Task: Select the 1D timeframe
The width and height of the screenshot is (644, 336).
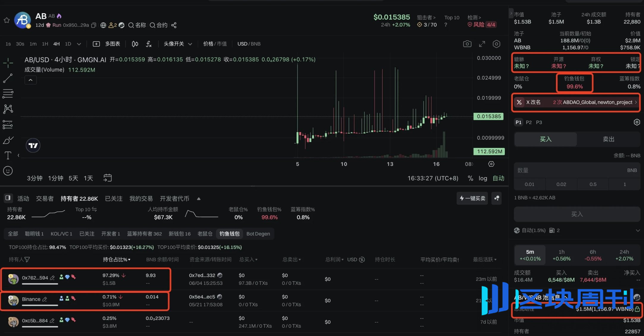Action: point(68,44)
